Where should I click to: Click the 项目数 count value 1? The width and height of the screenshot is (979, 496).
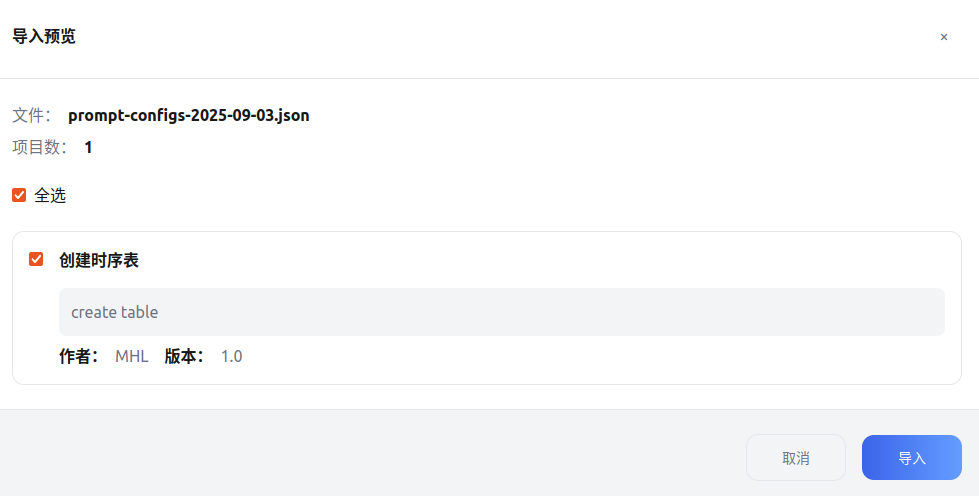pyautogui.click(x=88, y=147)
